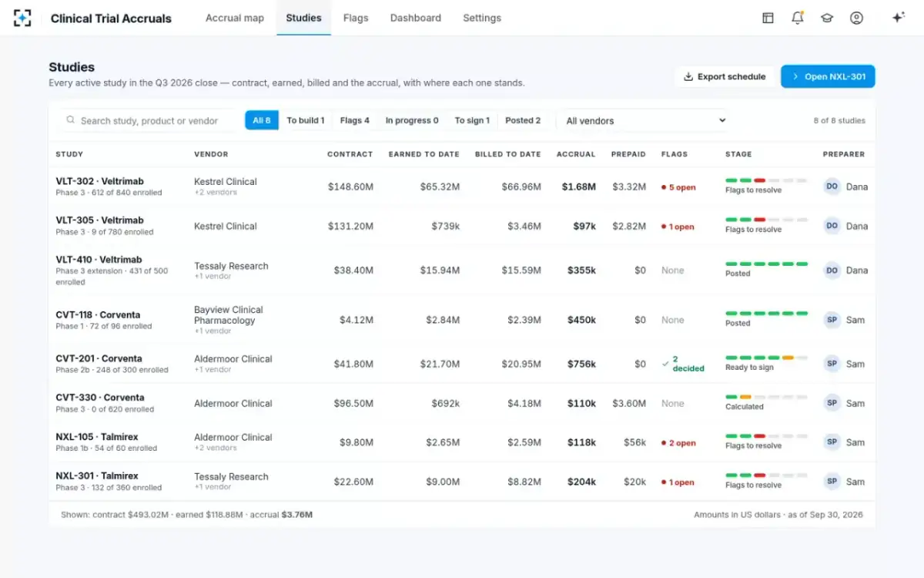The height and width of the screenshot is (578, 924).
Task: Open the Settings tab
Action: tap(482, 18)
